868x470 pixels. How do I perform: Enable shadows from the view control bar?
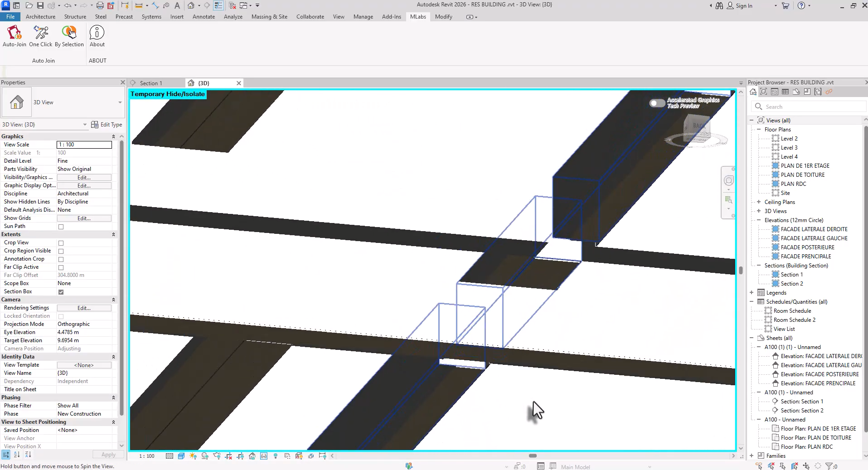point(205,456)
